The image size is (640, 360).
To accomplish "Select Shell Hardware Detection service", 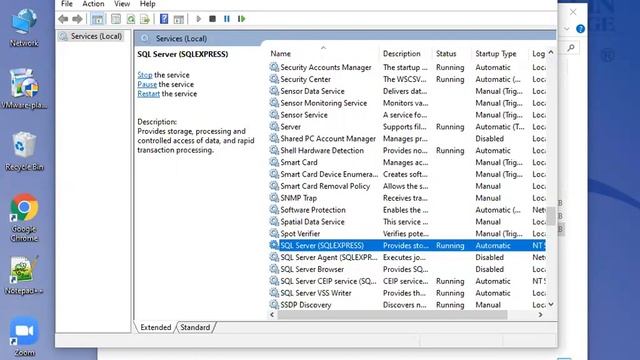I will click(x=407, y=150).
